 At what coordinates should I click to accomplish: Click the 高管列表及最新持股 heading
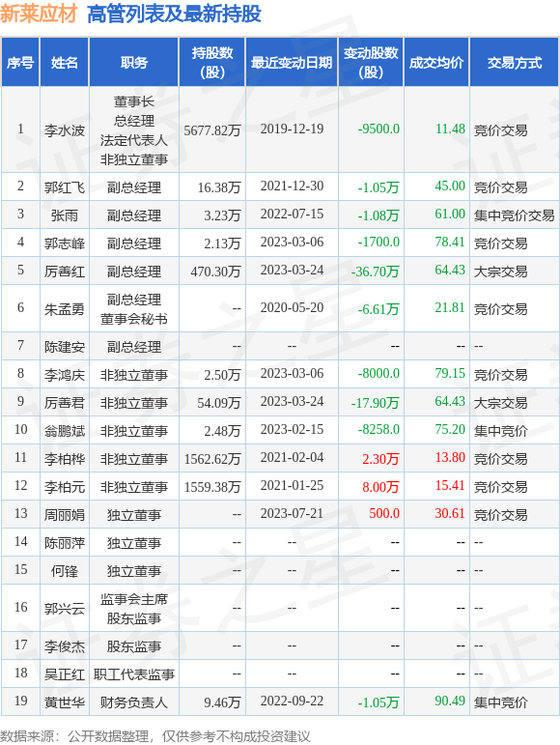click(x=174, y=14)
